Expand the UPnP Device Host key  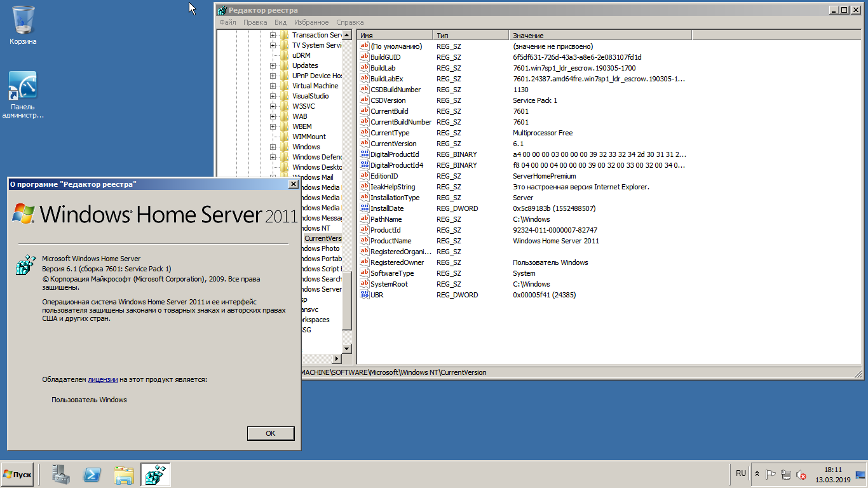pos(273,76)
